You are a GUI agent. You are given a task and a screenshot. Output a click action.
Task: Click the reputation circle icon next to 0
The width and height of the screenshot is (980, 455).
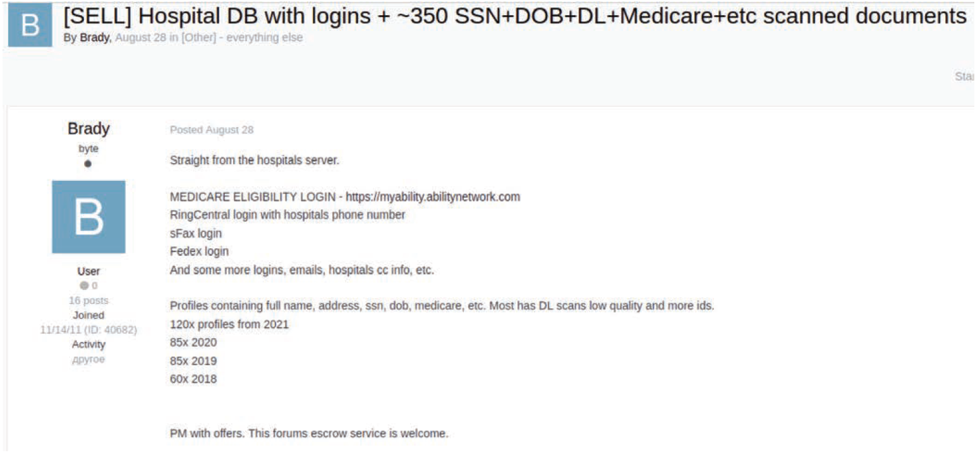85,286
